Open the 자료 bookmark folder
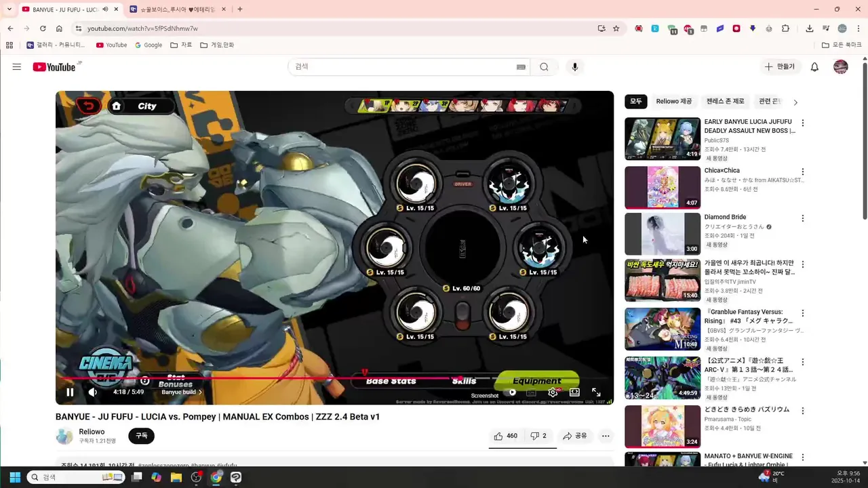This screenshot has width=868, height=488. point(181,45)
